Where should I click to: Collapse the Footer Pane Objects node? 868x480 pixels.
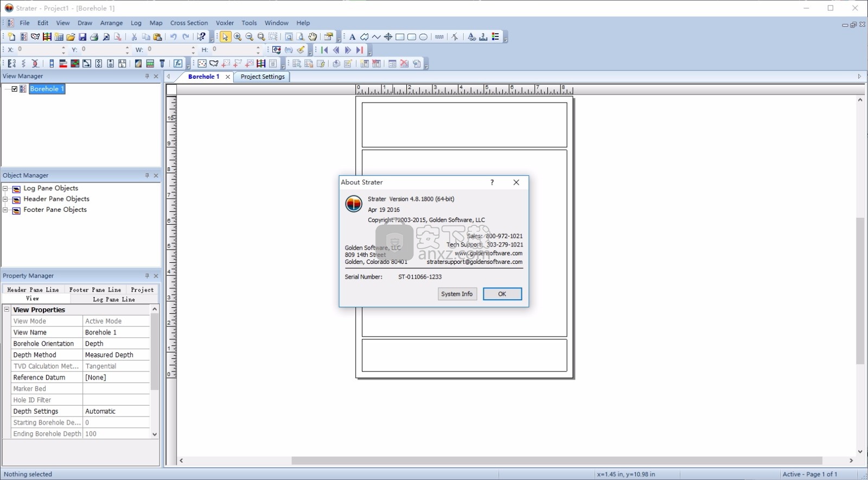(x=5, y=210)
